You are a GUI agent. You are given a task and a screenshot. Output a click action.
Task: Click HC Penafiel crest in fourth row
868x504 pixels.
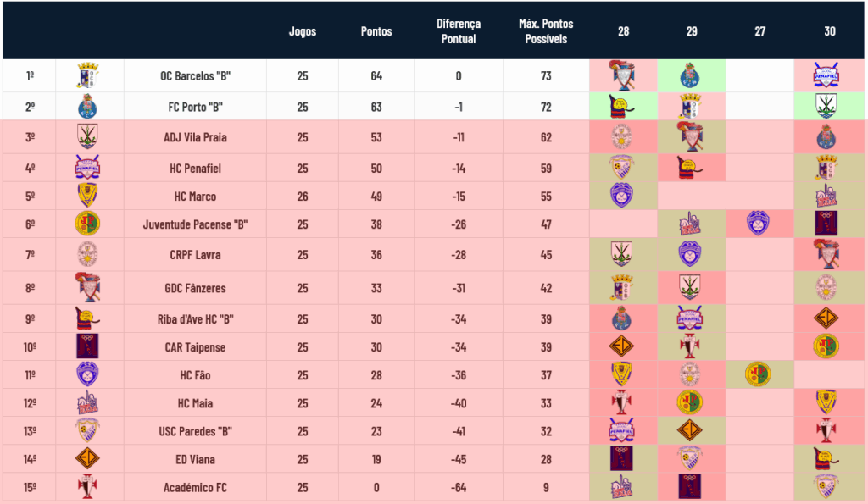[87, 167]
